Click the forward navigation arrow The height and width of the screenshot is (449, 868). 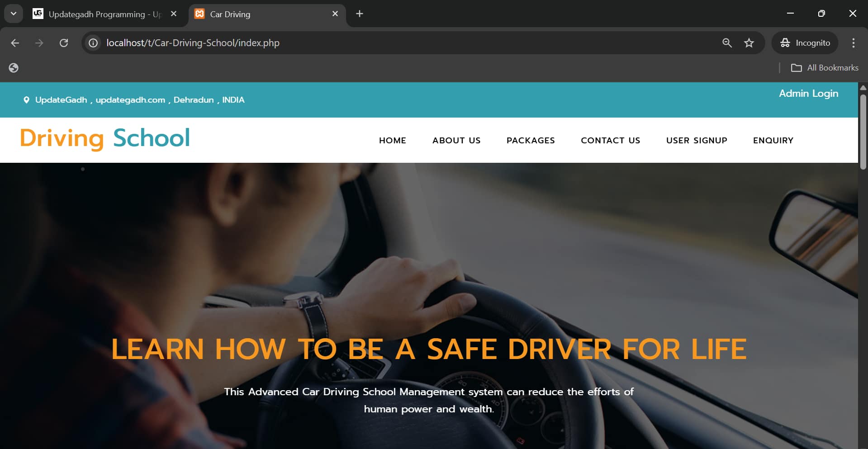coord(39,43)
